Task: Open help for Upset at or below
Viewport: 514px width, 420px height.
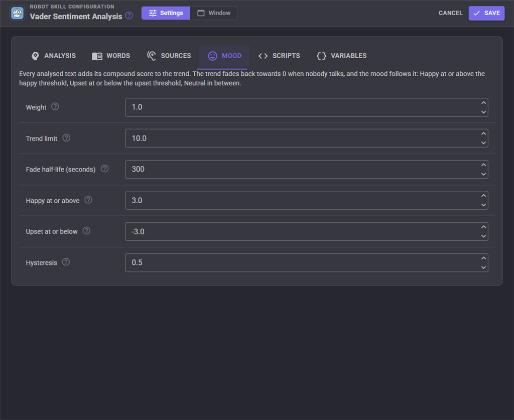Action: (86, 231)
